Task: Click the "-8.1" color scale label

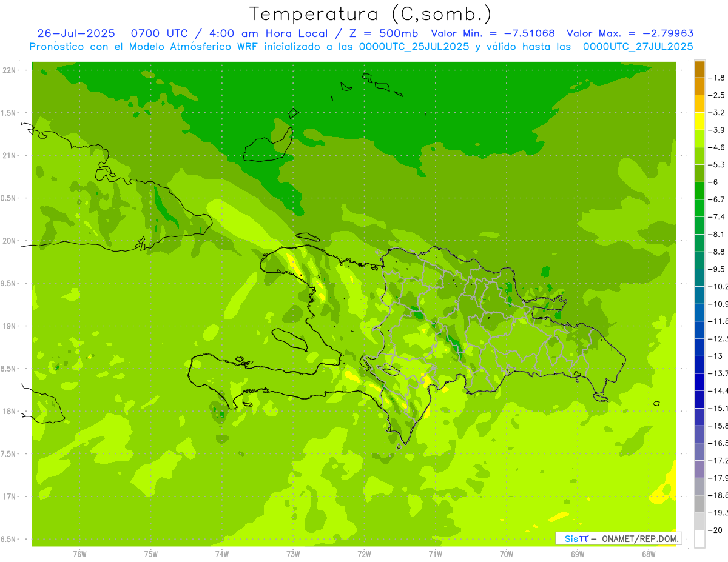Action: tap(717, 235)
